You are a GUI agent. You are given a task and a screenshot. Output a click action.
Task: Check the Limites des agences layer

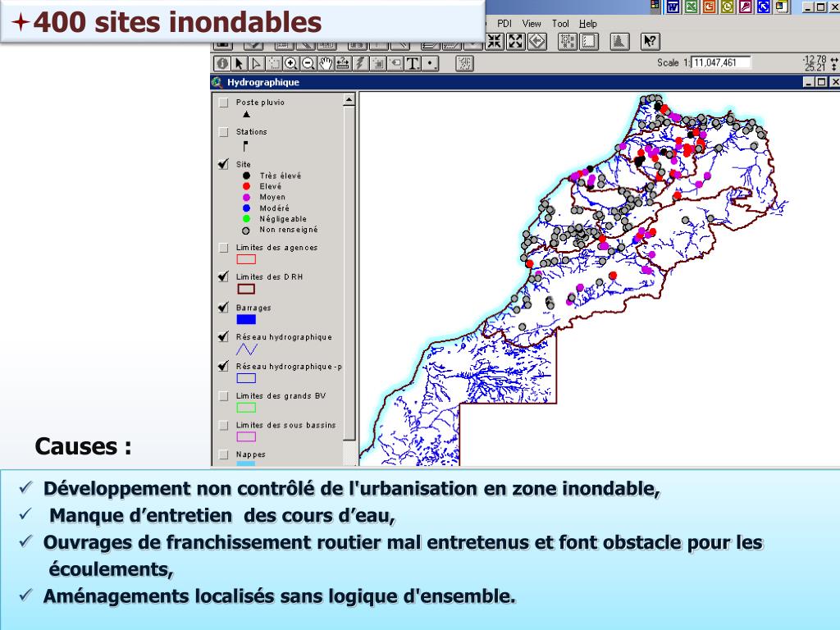(224, 248)
